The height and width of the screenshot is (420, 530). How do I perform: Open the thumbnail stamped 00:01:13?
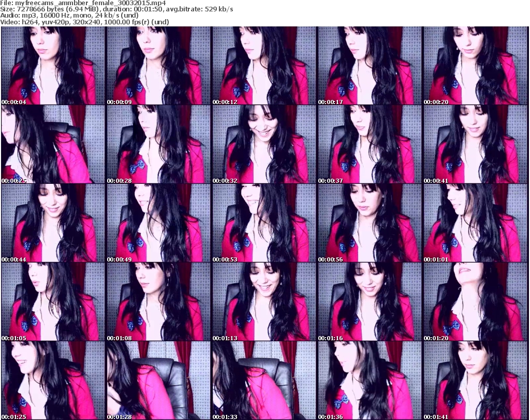[264, 302]
